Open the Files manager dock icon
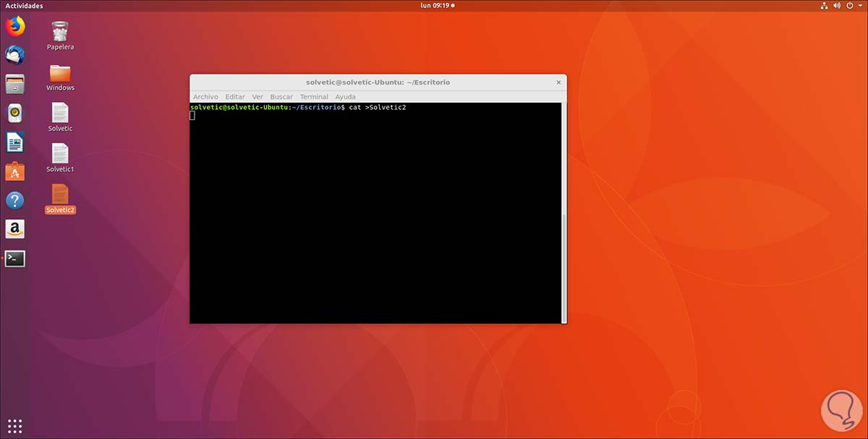The height and width of the screenshot is (439, 868). point(14,84)
